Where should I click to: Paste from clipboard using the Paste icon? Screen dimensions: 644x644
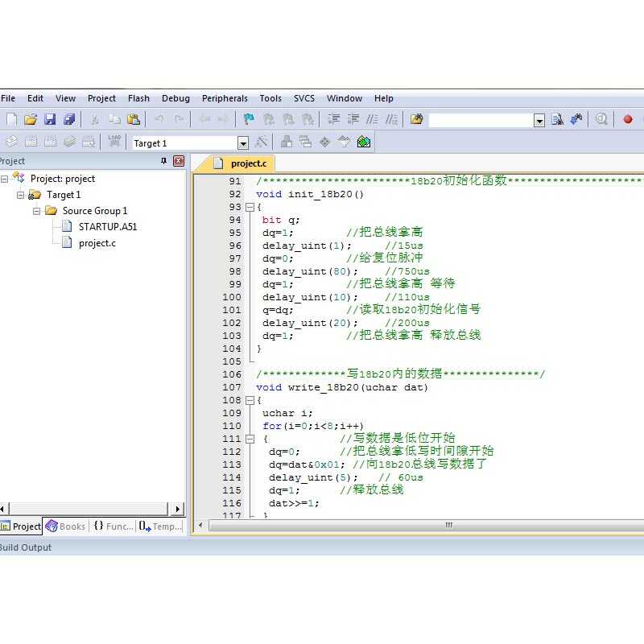tap(134, 119)
